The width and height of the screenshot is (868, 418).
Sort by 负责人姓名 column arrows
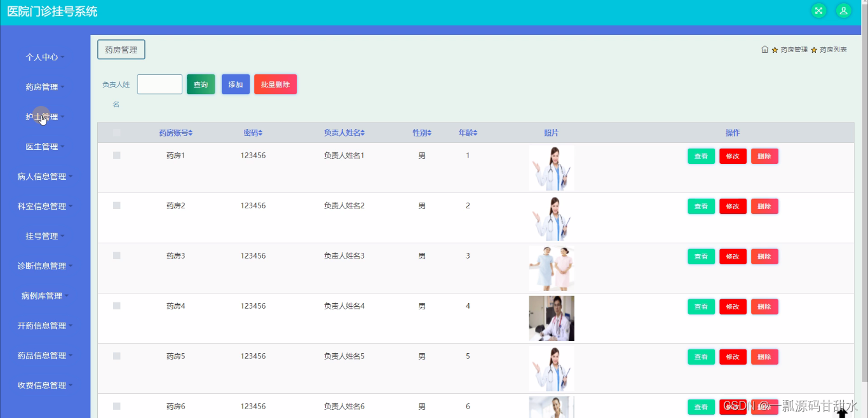coord(363,133)
